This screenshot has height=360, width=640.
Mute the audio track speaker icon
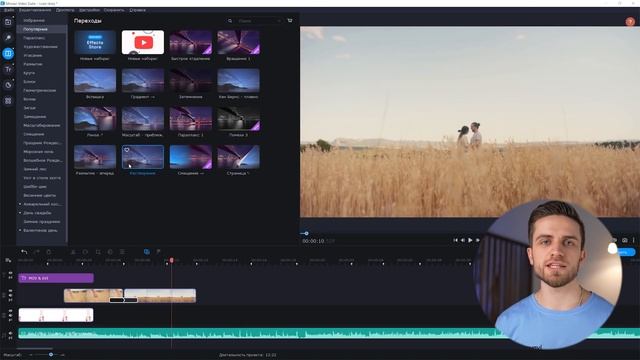click(x=10, y=333)
